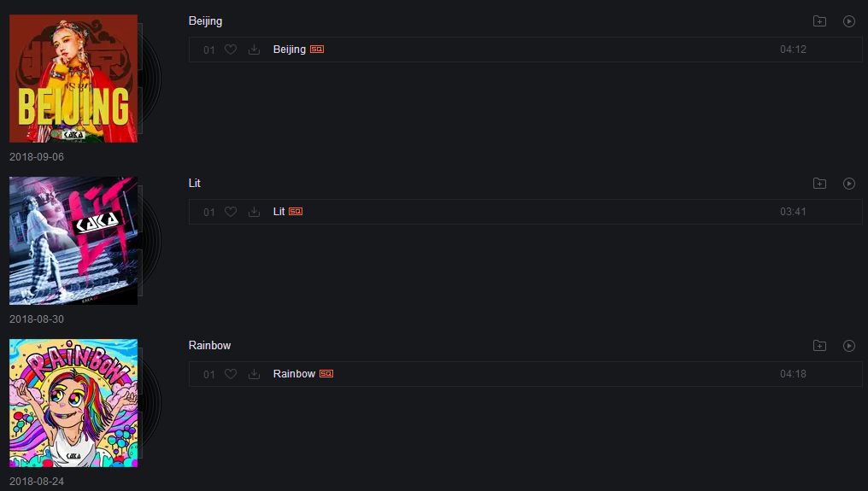Viewport: 868px width, 491px height.
Task: Open the Rainbow album title link
Action: (210, 346)
